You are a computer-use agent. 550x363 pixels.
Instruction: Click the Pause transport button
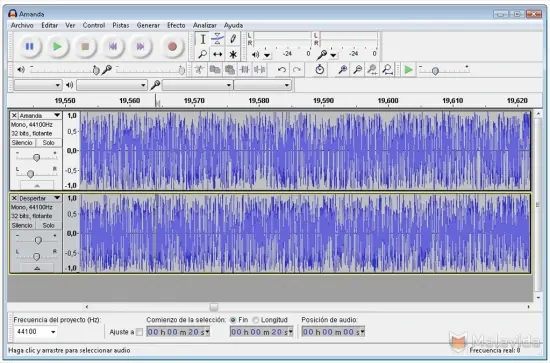coord(29,46)
